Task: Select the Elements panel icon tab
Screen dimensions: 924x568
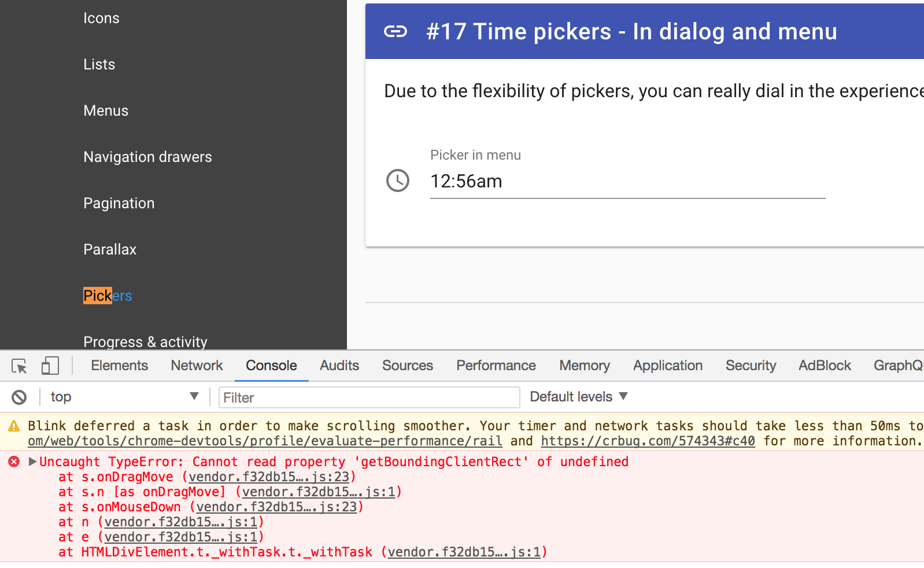Action: [x=119, y=365]
